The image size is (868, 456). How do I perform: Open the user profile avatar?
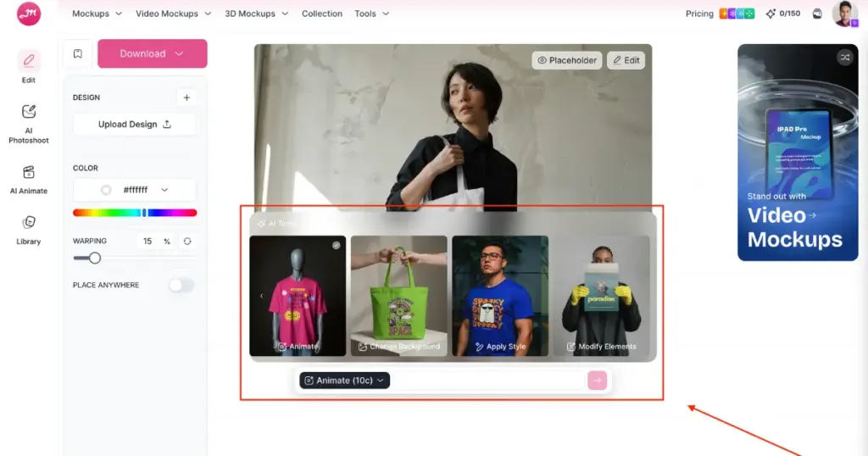click(x=845, y=14)
